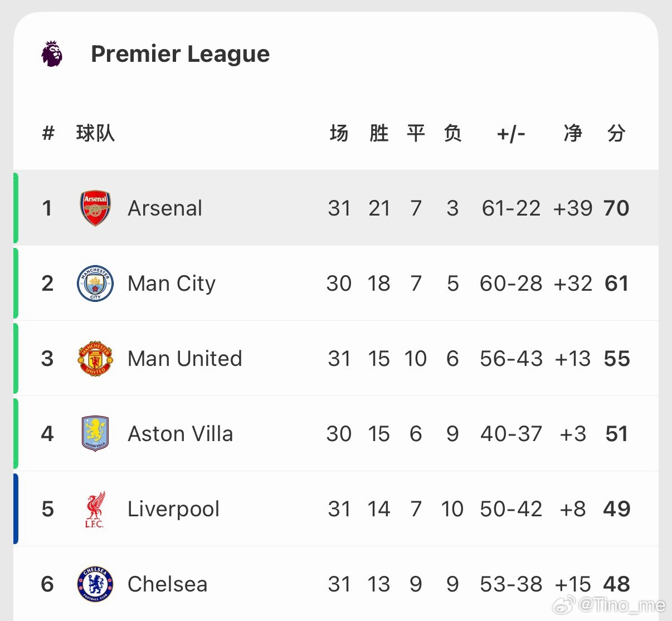Select the Liverpool team name
The image size is (672, 621).
(x=173, y=509)
